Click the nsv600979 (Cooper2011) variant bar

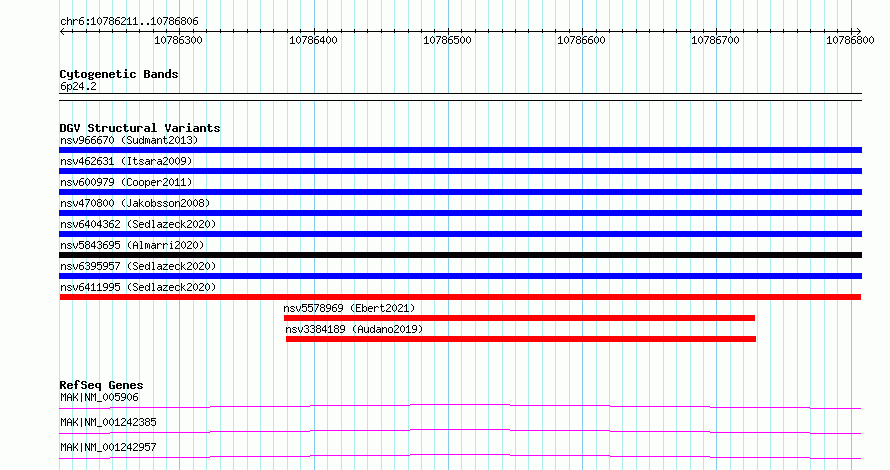point(460,192)
